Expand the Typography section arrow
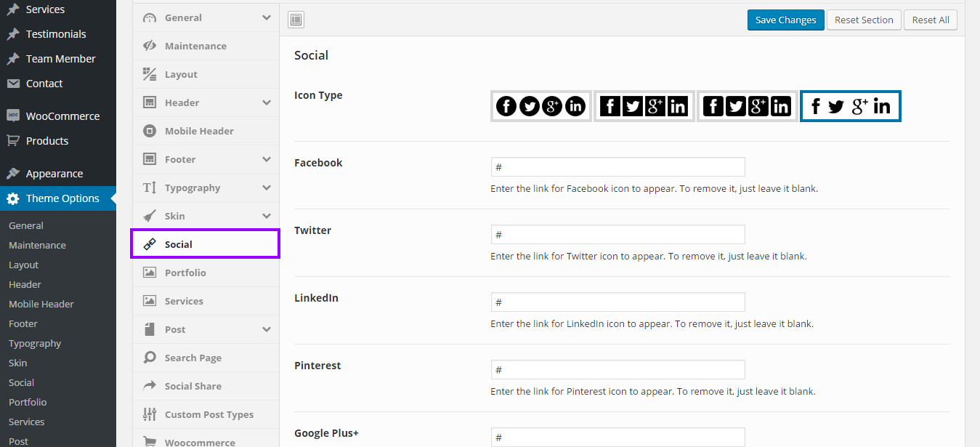This screenshot has height=447, width=980. click(x=267, y=188)
